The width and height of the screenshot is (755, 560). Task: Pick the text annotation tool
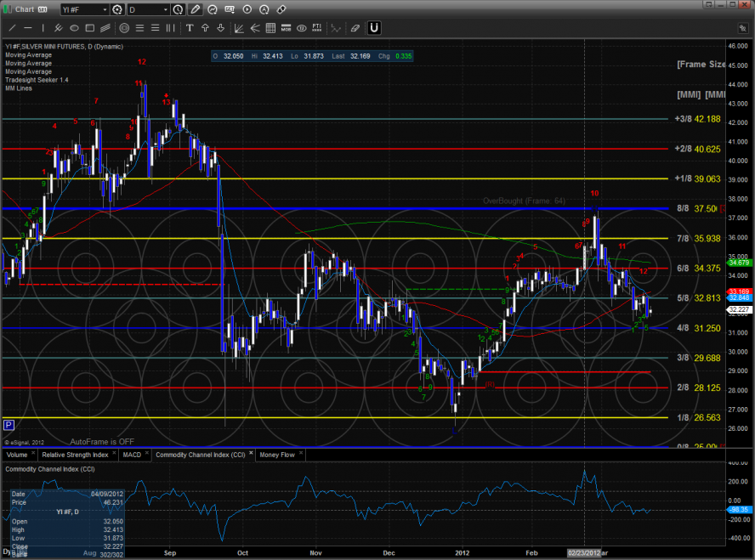[191, 27]
